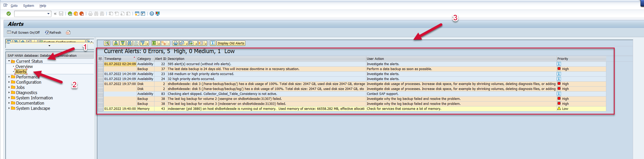The image size is (644, 159).
Task: Collapse the Current Status folder
Action: tap(9, 61)
